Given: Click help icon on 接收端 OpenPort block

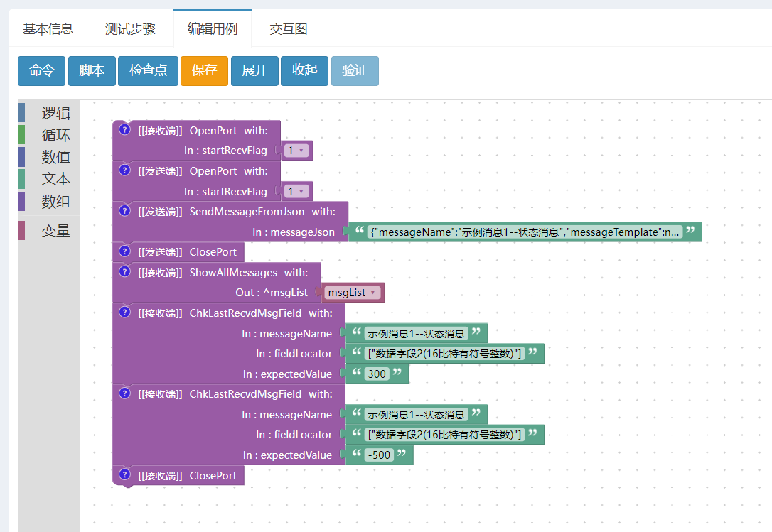Looking at the screenshot, I should pyautogui.click(x=125, y=130).
